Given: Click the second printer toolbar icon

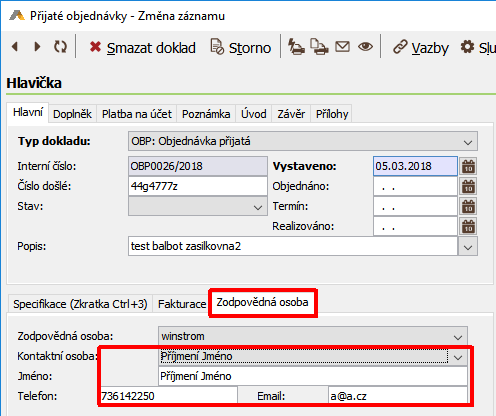Looking at the screenshot, I should (x=319, y=47).
